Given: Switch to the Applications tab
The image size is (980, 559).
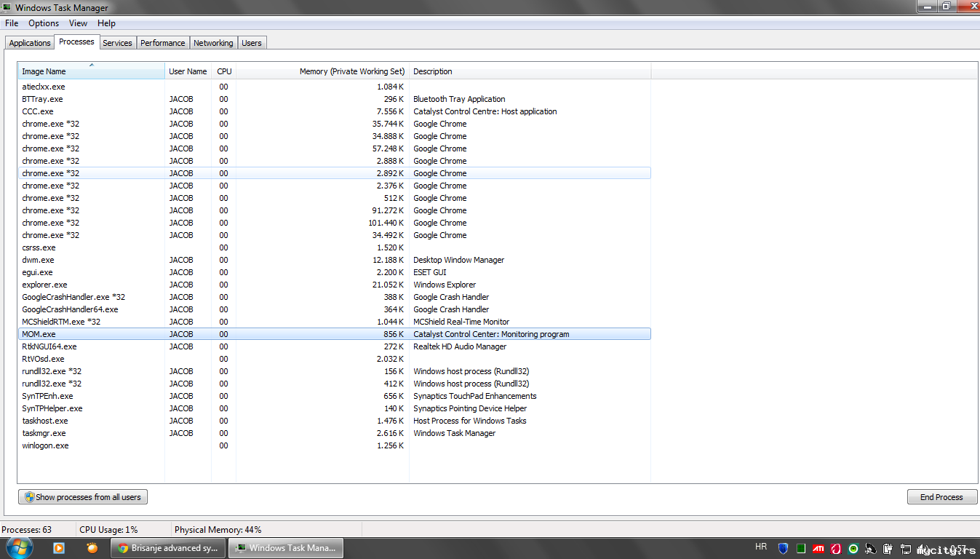Looking at the screenshot, I should click(x=30, y=43).
